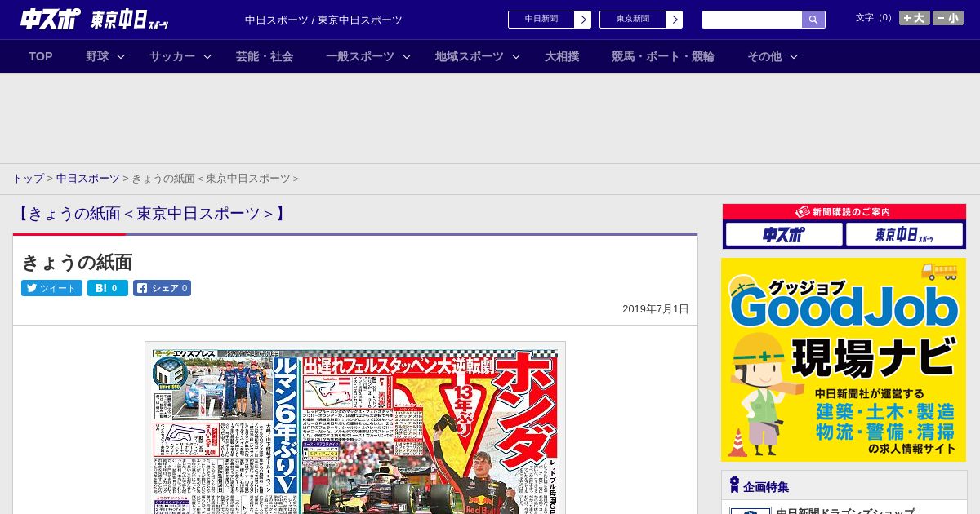This screenshot has width=980, height=514.
Task: Go to TOP in navigation bar
Action: point(41,56)
